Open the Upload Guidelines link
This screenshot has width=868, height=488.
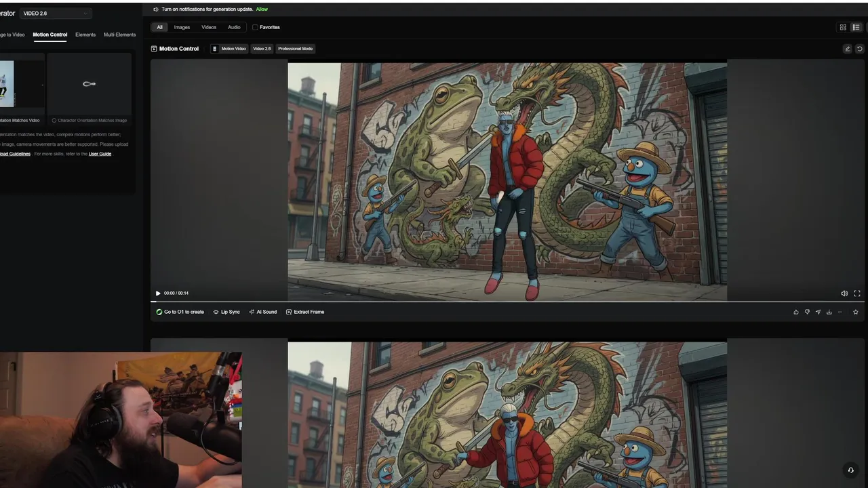coord(15,154)
